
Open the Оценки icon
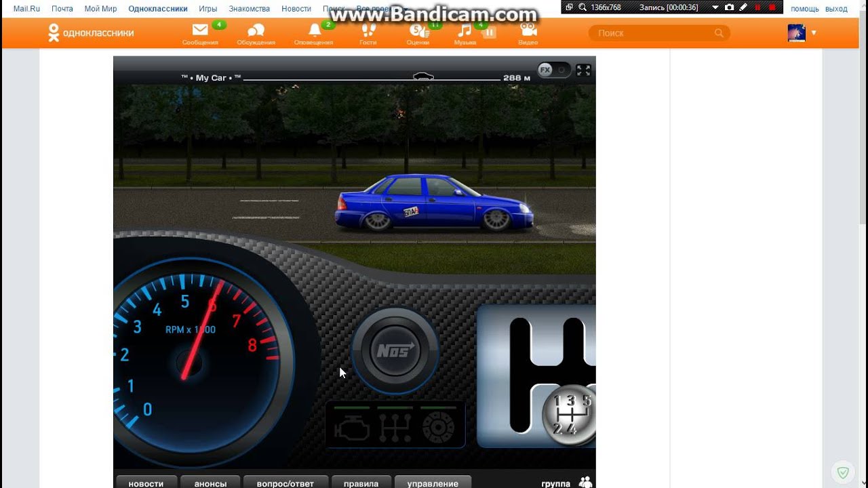coord(418,30)
